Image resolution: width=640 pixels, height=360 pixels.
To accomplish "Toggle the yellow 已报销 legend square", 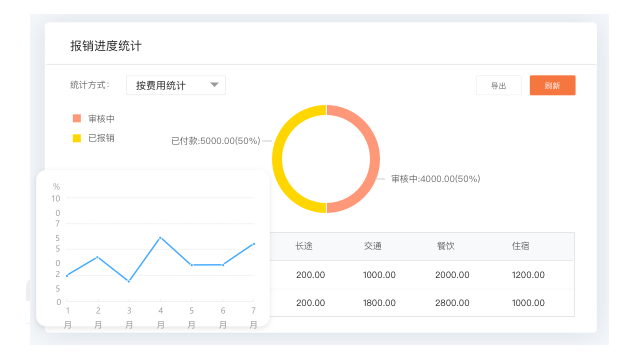I will point(77,138).
